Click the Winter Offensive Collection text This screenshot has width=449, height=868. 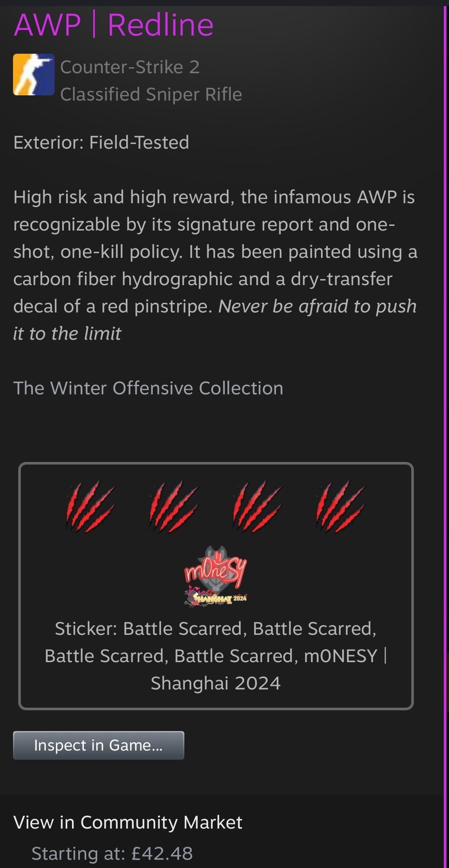[x=148, y=388]
